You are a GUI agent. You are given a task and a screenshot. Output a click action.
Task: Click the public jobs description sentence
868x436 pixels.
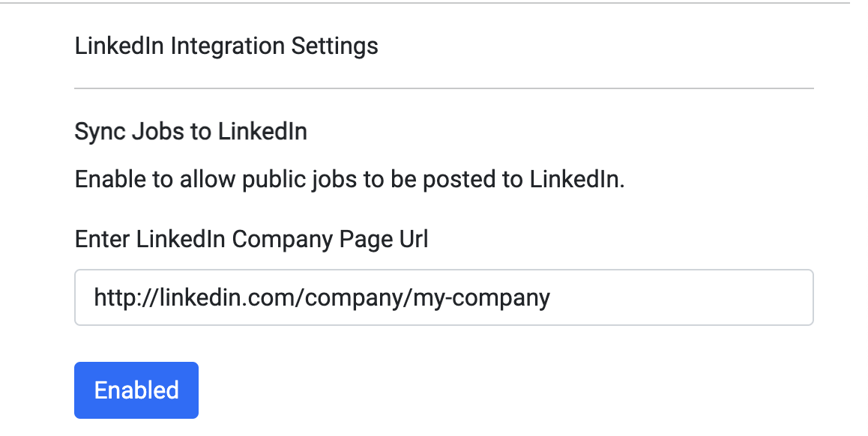pos(349,181)
